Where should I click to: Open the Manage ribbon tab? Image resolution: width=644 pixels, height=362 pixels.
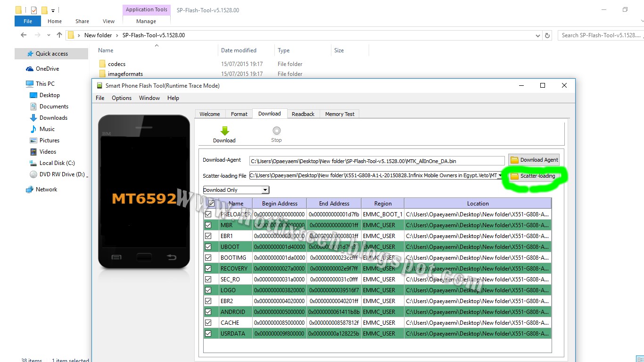coord(146,21)
